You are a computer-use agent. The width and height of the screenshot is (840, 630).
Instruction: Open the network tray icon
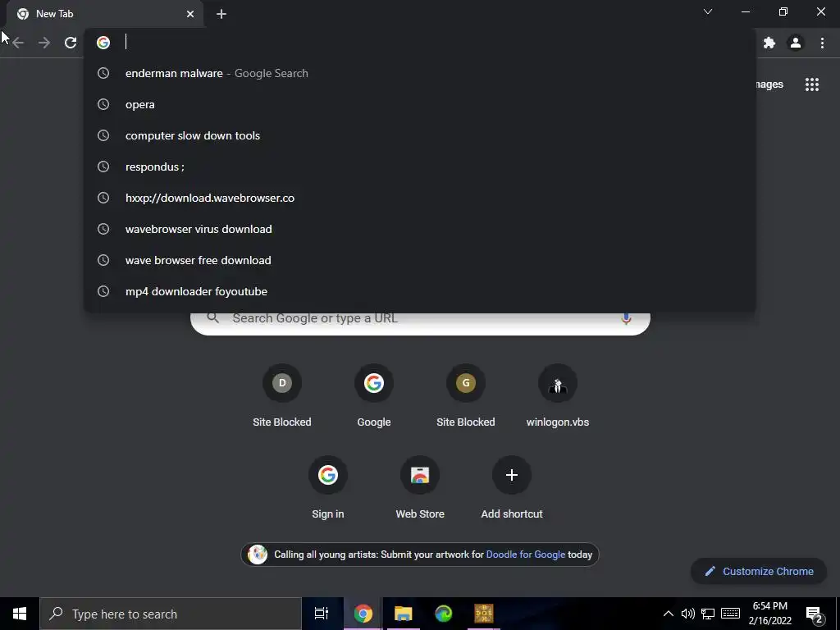coord(708,614)
